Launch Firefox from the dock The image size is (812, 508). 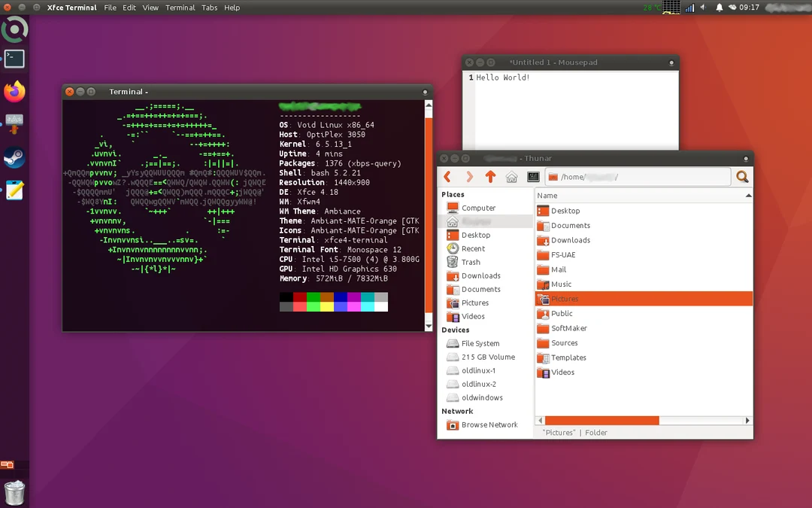pos(14,89)
